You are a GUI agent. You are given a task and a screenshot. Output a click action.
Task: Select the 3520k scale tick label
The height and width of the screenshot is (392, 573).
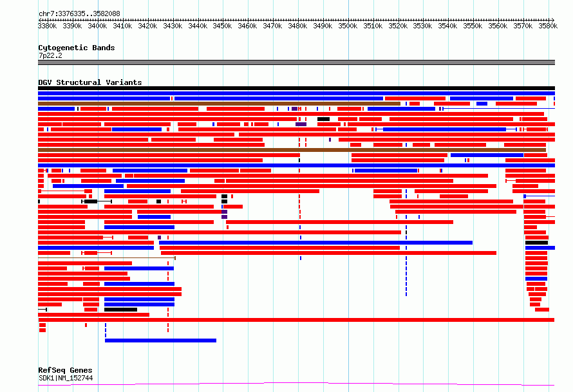398,26
